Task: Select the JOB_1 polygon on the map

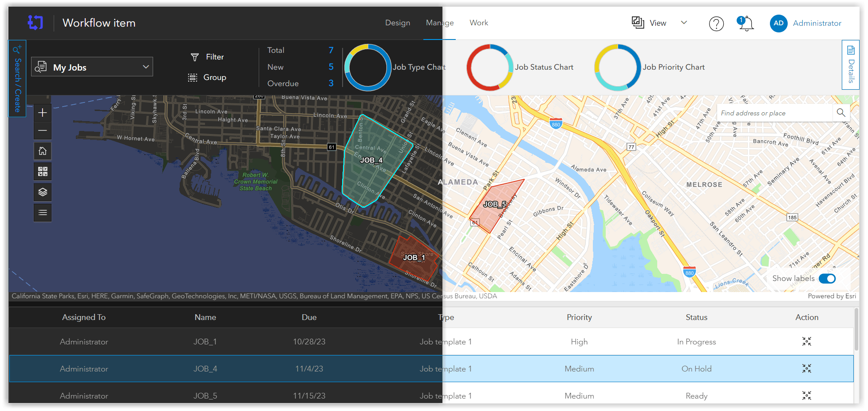Action: pos(414,259)
